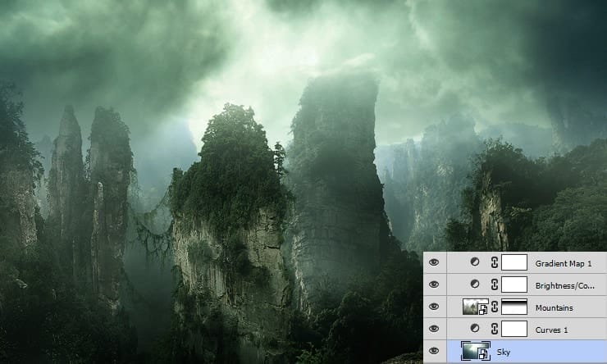Select the Brightness/Contrast layer mask thumbnail

(514, 284)
